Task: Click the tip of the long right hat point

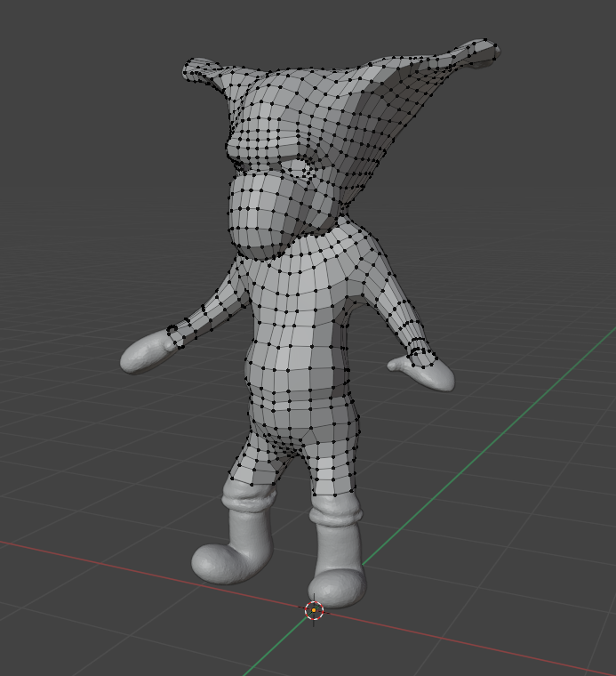Action: pyautogui.click(x=486, y=49)
